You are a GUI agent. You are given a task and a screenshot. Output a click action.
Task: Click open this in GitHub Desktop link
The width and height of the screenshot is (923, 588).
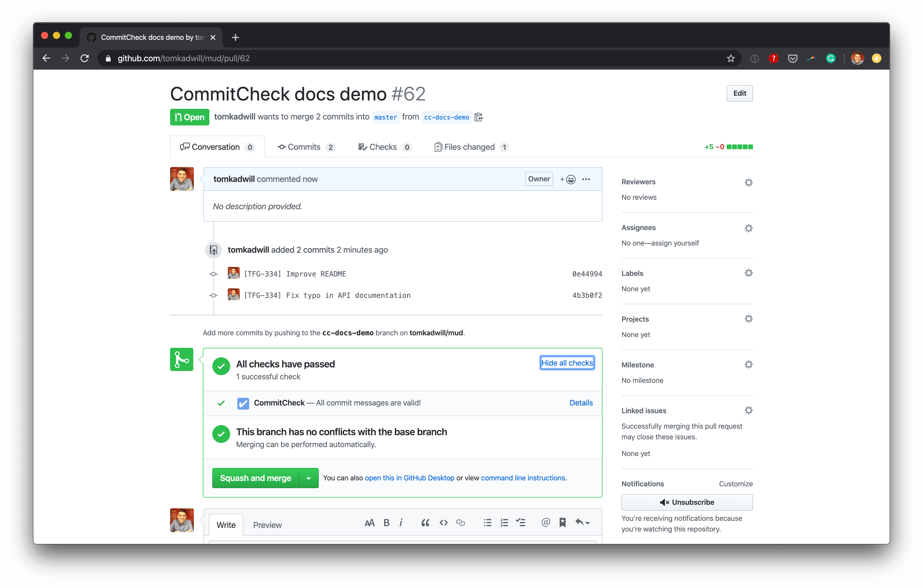[x=409, y=478]
